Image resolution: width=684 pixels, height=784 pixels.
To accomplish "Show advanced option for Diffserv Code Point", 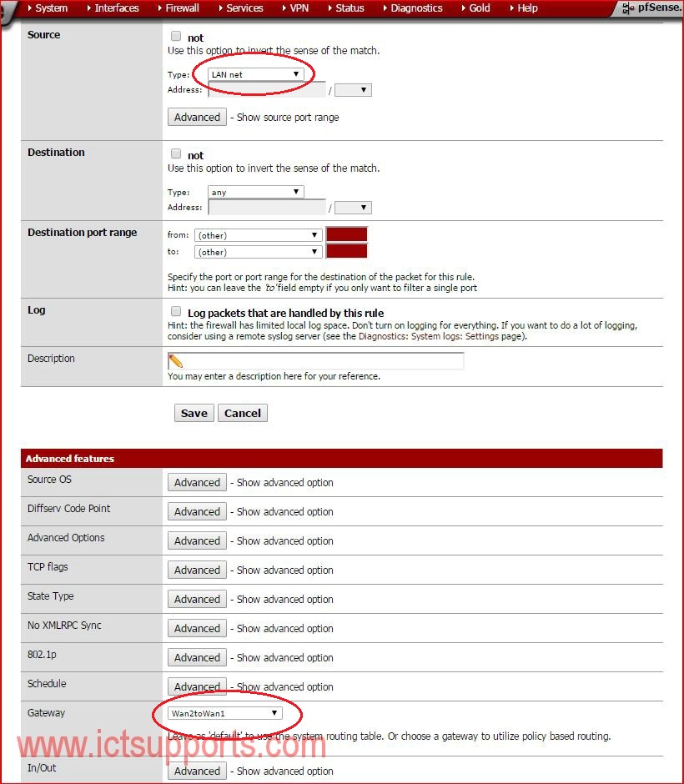I will [197, 511].
